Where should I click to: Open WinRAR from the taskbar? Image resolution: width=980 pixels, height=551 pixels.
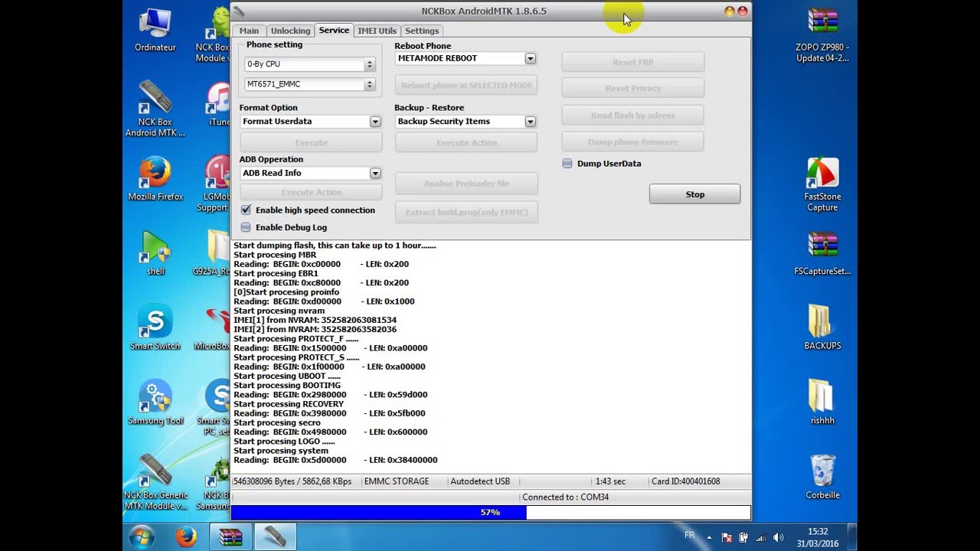[230, 537]
